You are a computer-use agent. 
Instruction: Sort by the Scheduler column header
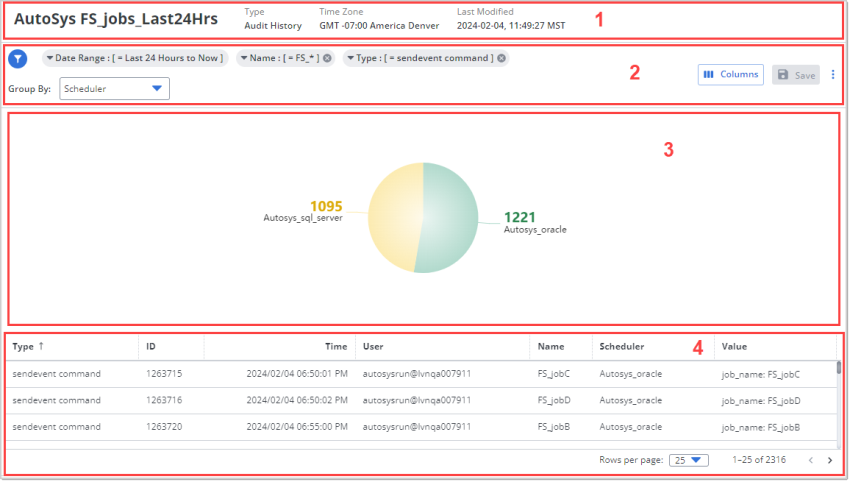tap(621, 347)
